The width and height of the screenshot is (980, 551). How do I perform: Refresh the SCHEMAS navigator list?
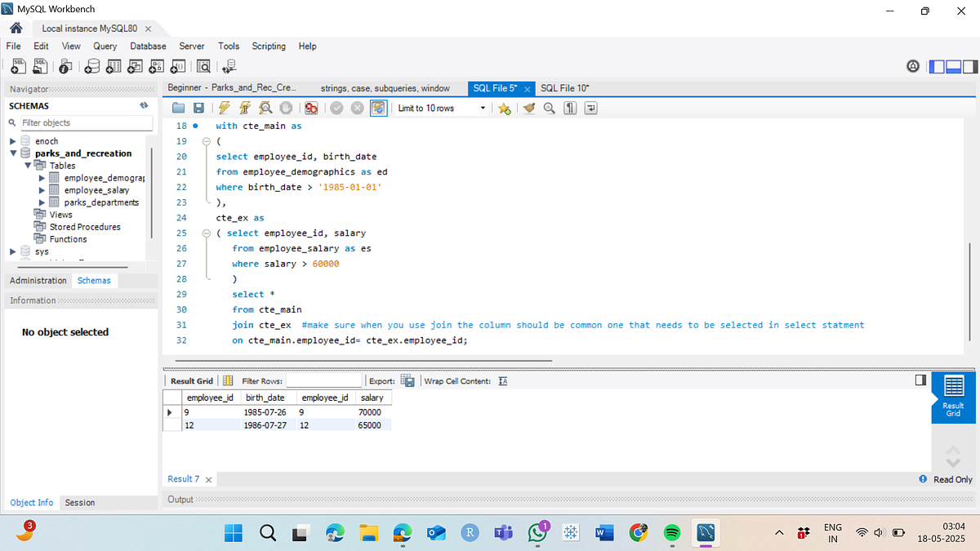(x=144, y=105)
